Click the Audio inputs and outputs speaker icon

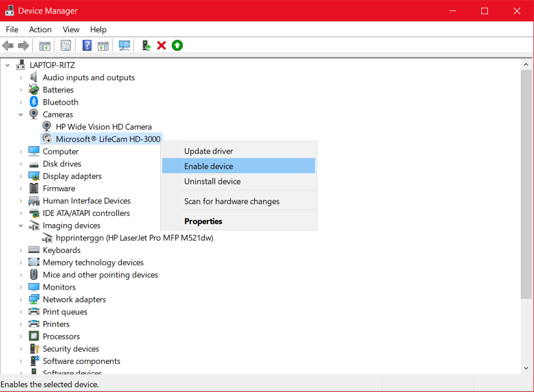tap(33, 77)
